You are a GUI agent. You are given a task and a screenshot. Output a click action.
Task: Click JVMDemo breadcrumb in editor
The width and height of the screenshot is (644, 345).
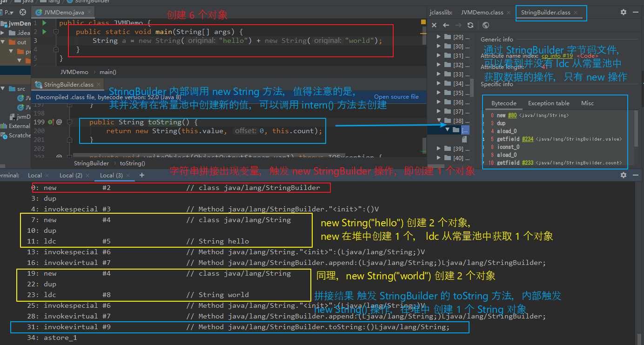[x=74, y=72]
